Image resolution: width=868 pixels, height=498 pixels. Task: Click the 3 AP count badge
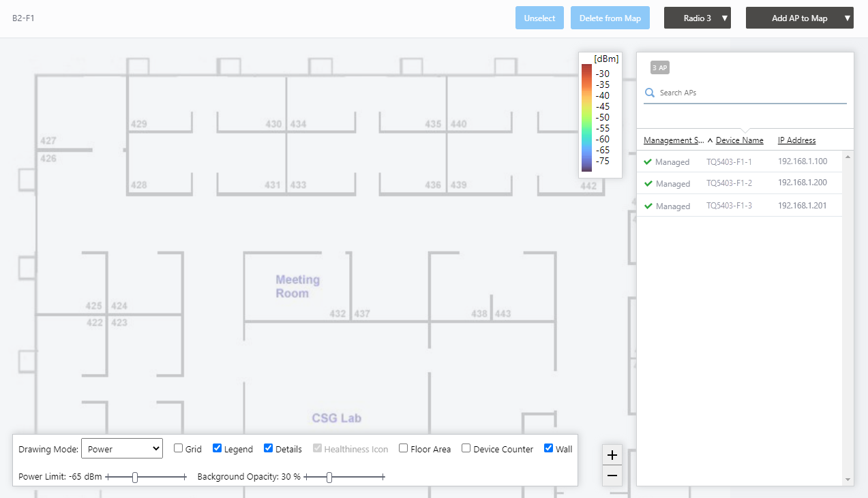(659, 68)
